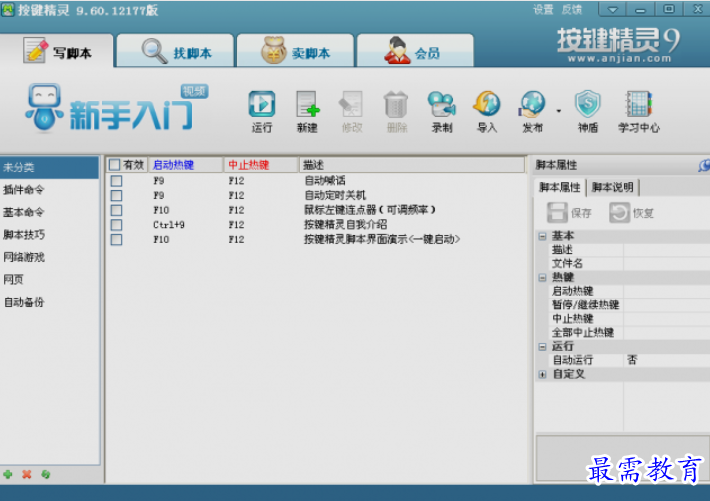Screen dimensions: 710x501
Task: Check the box for 自动喊话 script
Action: [x=116, y=181]
